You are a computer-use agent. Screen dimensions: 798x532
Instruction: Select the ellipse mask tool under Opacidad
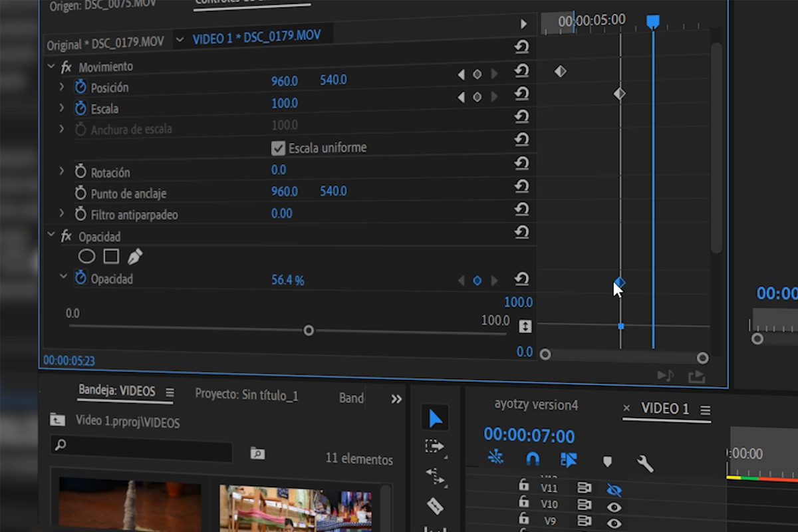pyautogui.click(x=86, y=257)
